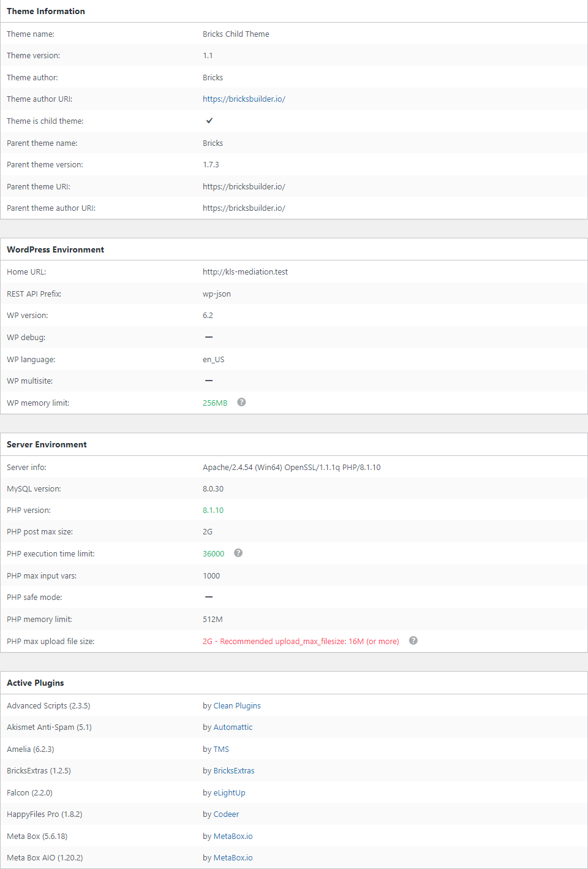588x869 pixels.
Task: Select the Meta Box AIO (1.20.2) plugin name
Action: pos(45,858)
